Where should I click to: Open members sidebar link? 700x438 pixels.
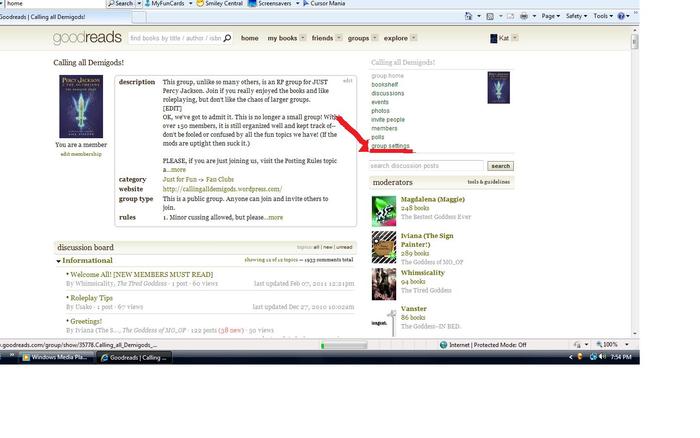384,128
